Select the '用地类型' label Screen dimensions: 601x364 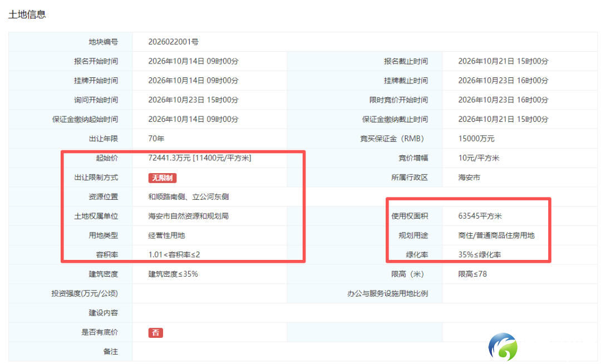point(104,235)
